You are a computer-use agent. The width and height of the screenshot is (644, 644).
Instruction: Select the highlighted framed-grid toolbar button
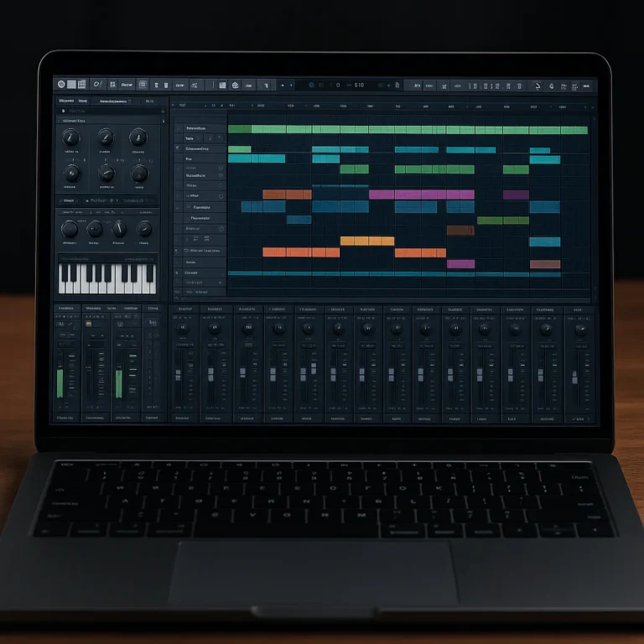coord(143,85)
